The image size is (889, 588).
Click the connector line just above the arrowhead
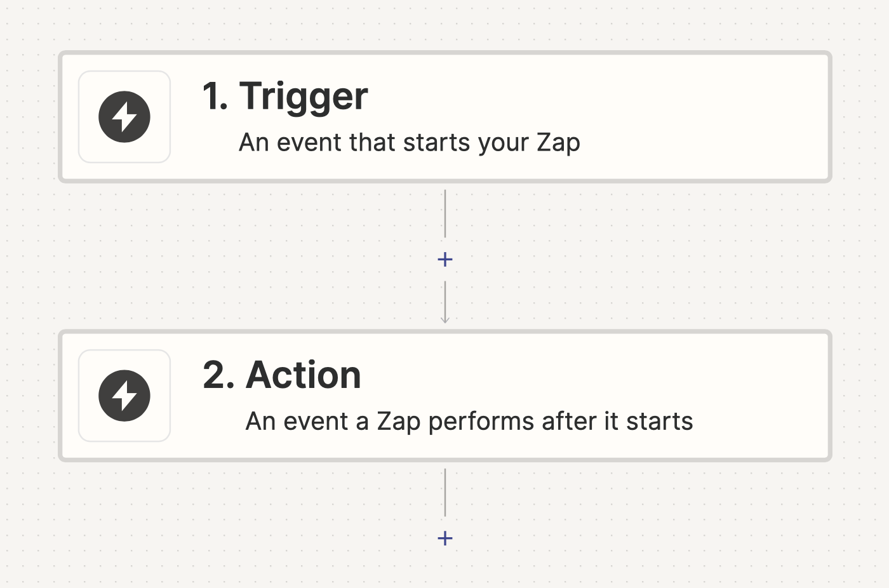445,298
